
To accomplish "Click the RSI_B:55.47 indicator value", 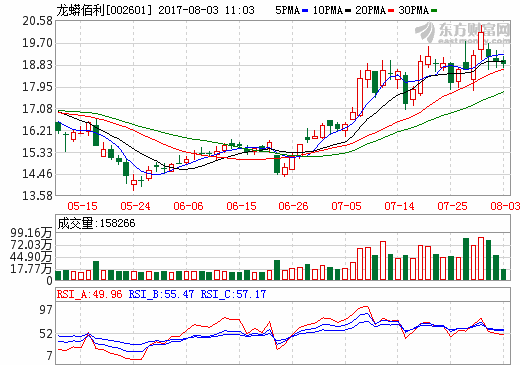I will [x=161, y=294].
